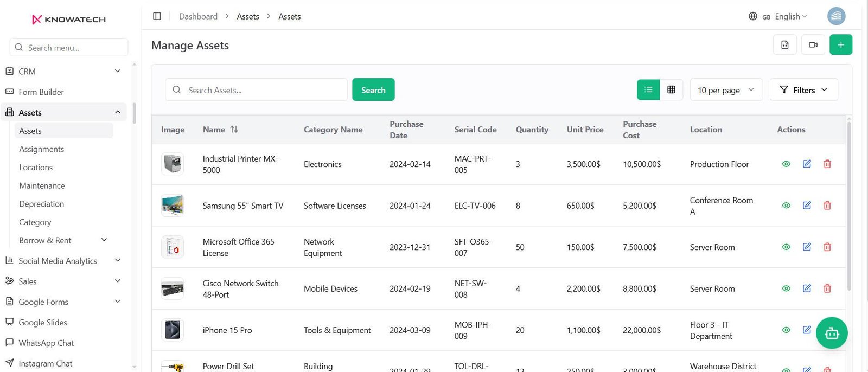Toggle the sidebar collapse icon

tap(157, 16)
